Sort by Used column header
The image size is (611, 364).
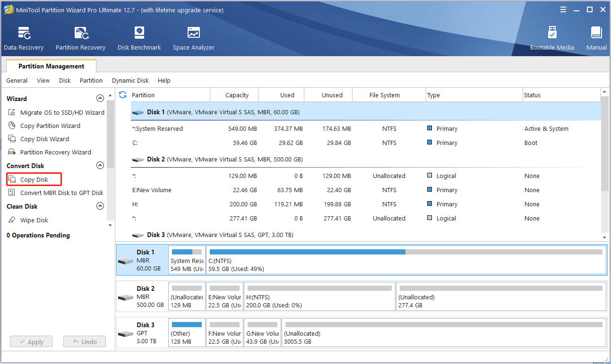pos(282,95)
